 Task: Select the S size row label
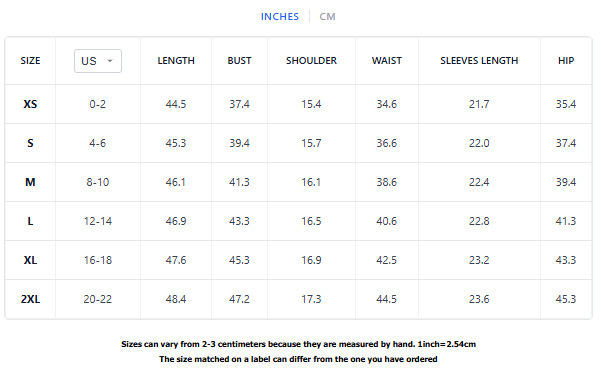(30, 143)
